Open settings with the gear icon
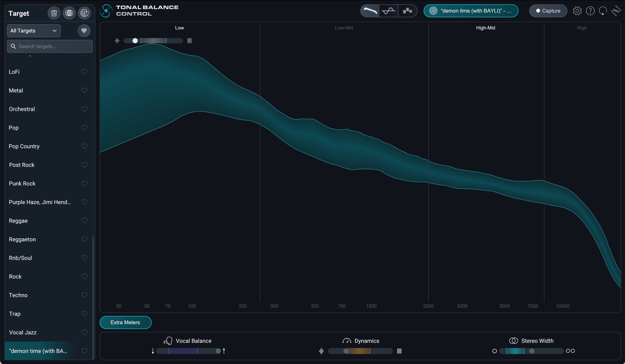Screen dimensions: 625x364 tap(577, 11)
